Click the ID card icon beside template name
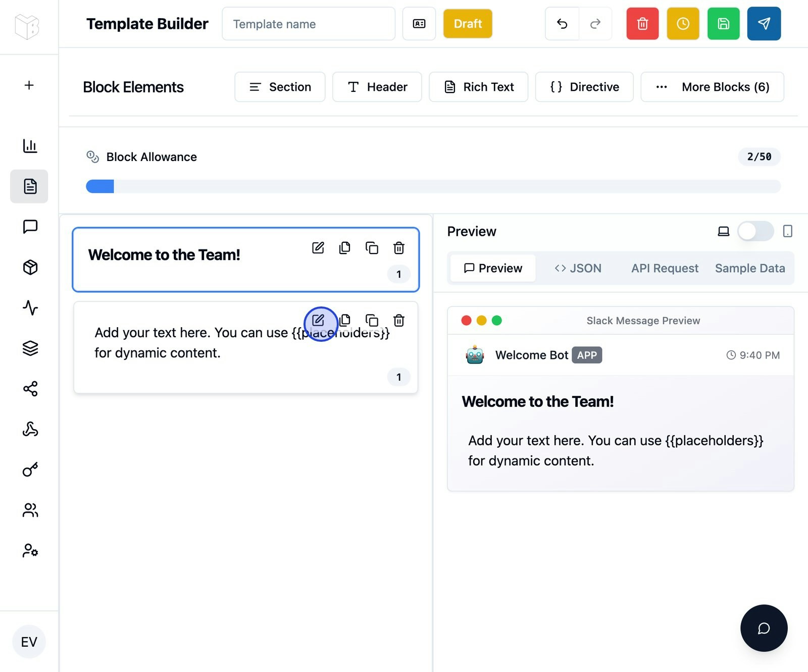This screenshot has height=672, width=808. [x=419, y=24]
